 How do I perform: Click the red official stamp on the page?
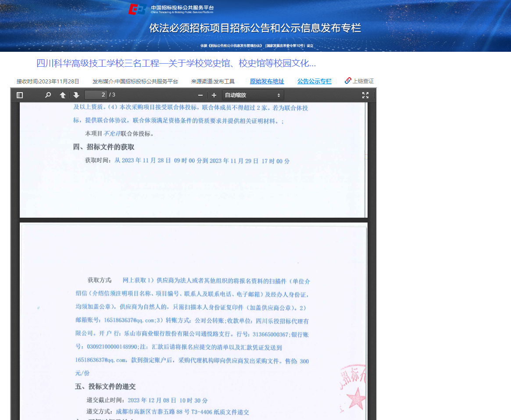coord(353,388)
